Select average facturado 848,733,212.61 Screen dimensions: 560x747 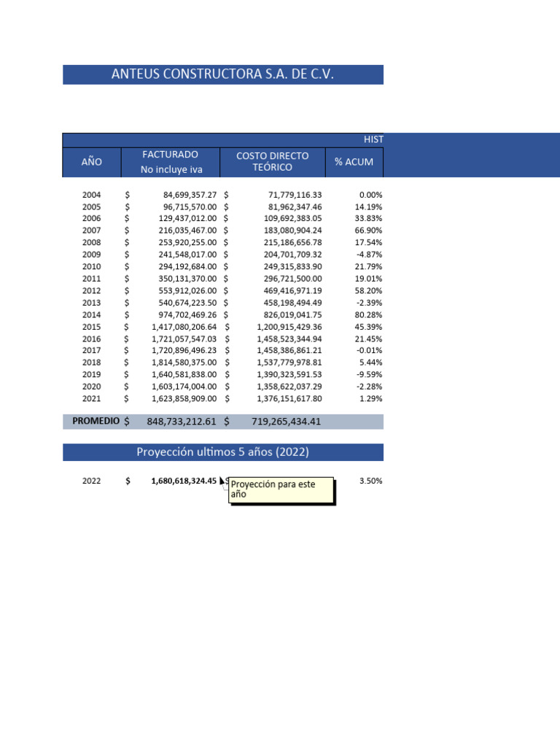tap(182, 422)
